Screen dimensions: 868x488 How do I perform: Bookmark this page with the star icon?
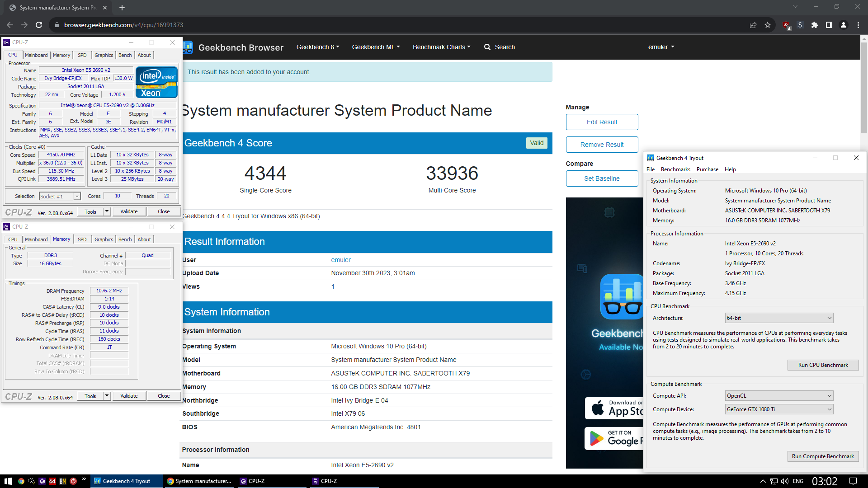point(768,25)
